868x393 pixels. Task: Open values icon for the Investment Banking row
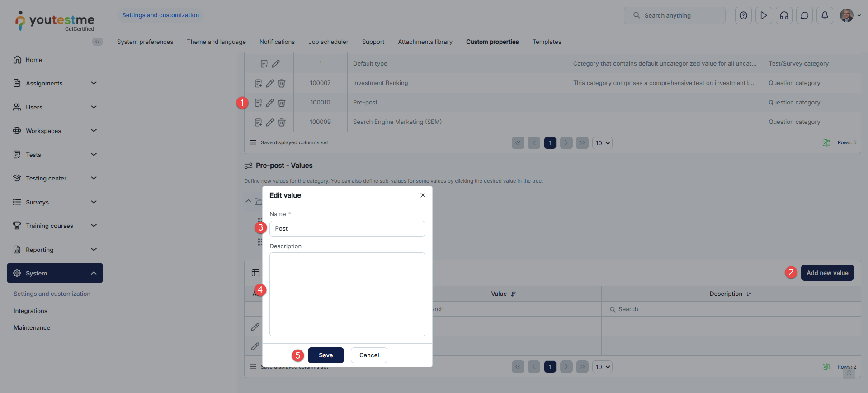[x=258, y=83]
